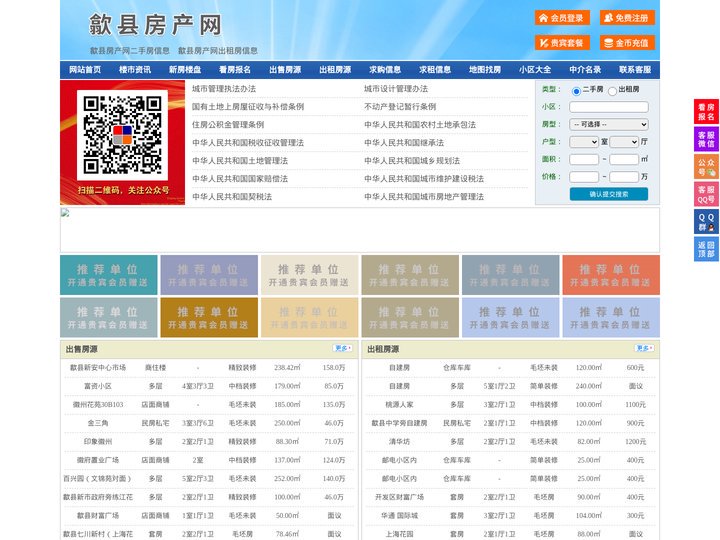Open the 歙县中学旁自建房 rental listing
Image resolution: width=720 pixels, height=540 pixels.
pos(399,423)
